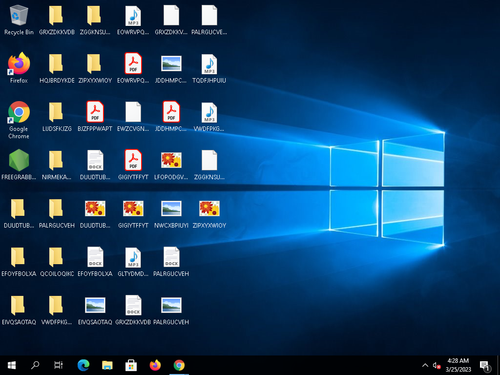The image size is (500, 375).
Task: Click the muted volume tray icon
Action: [436, 365]
